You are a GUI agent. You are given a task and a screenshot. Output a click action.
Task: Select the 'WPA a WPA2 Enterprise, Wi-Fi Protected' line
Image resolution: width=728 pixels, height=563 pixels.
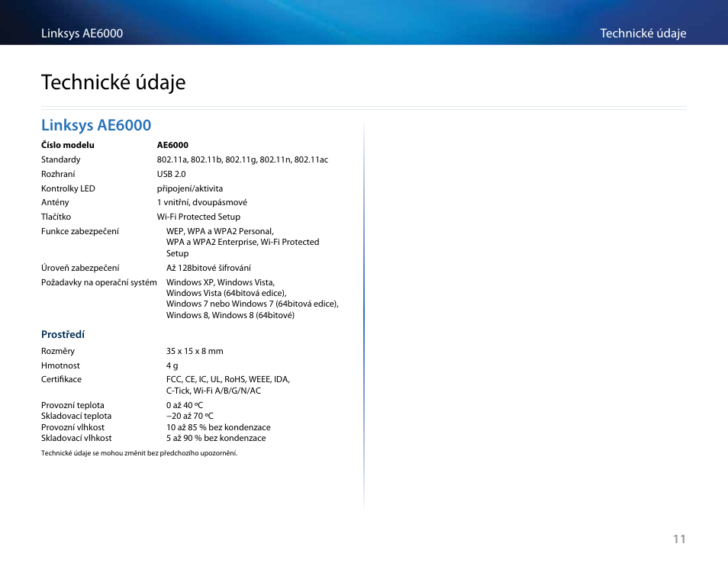point(243,242)
